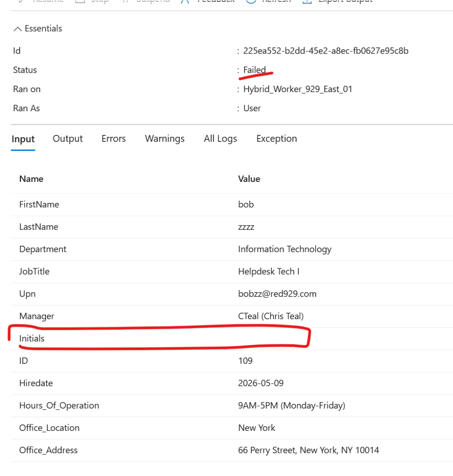This screenshot has height=476, width=453.
Task: Click the value bob
Action: (x=246, y=204)
